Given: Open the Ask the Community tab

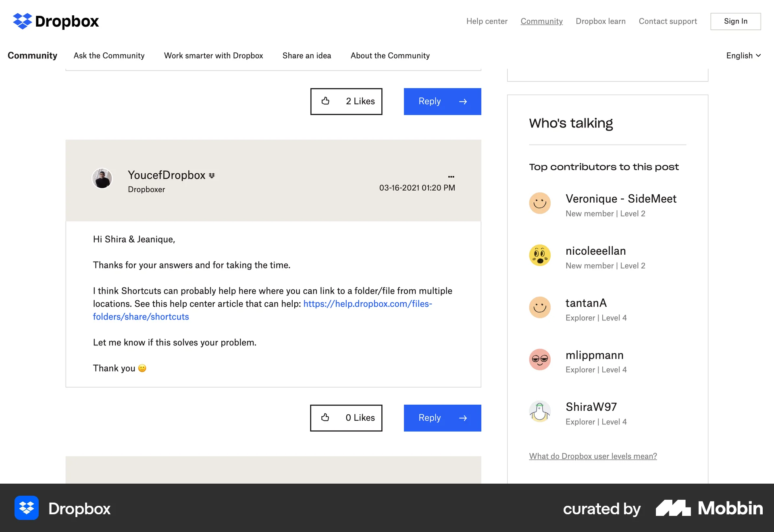Looking at the screenshot, I should [x=109, y=56].
